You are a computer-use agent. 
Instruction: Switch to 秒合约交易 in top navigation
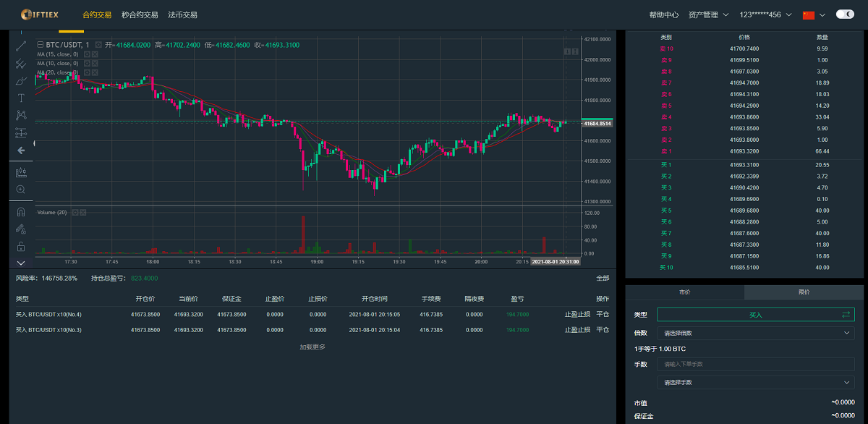point(140,14)
